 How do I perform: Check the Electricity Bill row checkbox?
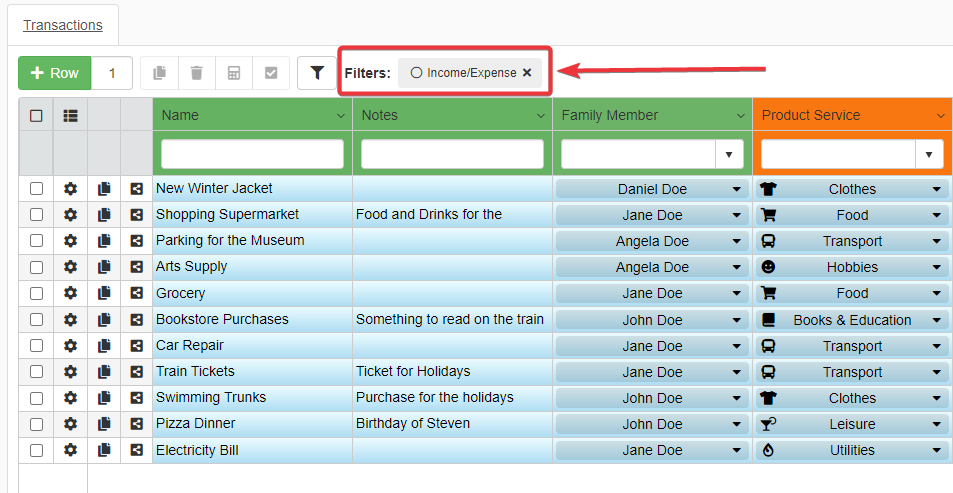(x=37, y=450)
